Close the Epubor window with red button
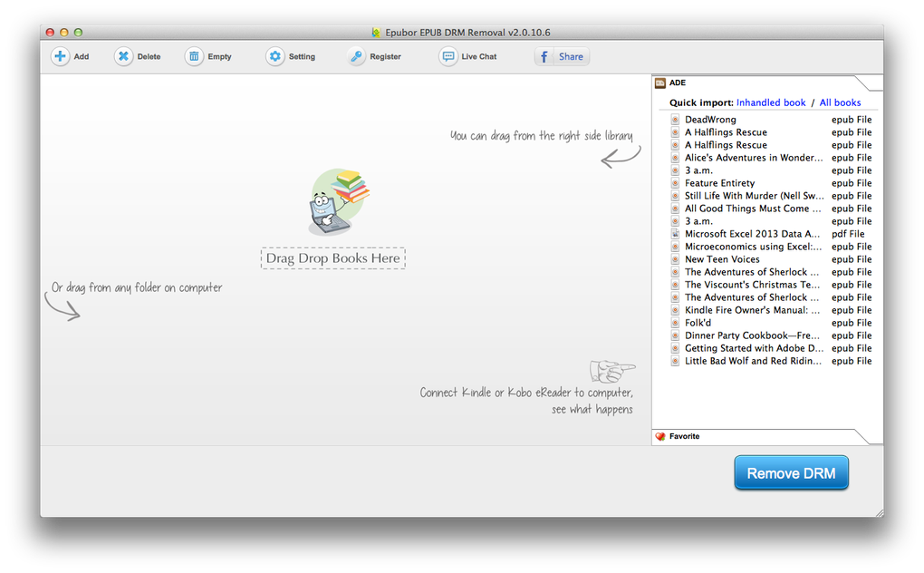The image size is (924, 573). (x=50, y=33)
